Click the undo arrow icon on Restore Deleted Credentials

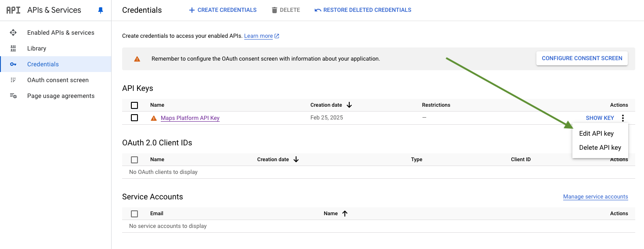tap(318, 10)
